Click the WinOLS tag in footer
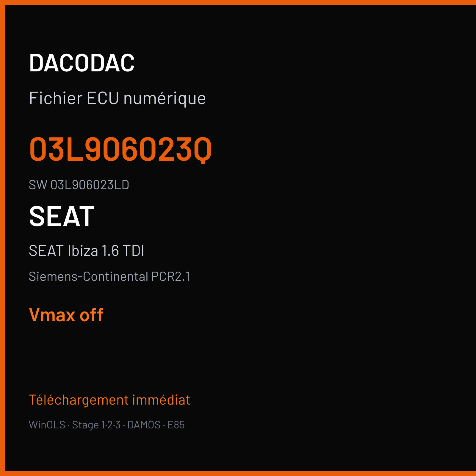This screenshot has width=476, height=476. pos(47,425)
